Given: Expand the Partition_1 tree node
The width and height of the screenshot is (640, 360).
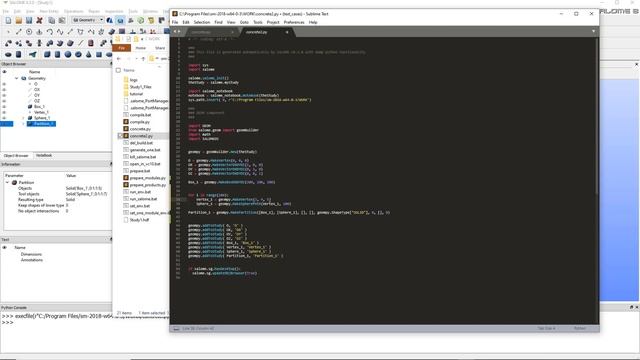Looking at the screenshot, I should click(x=23, y=124).
